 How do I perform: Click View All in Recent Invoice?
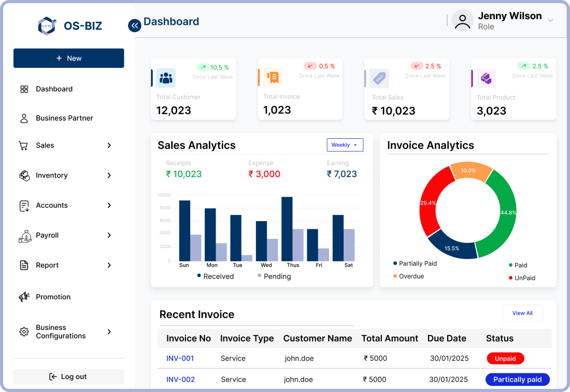(522, 313)
